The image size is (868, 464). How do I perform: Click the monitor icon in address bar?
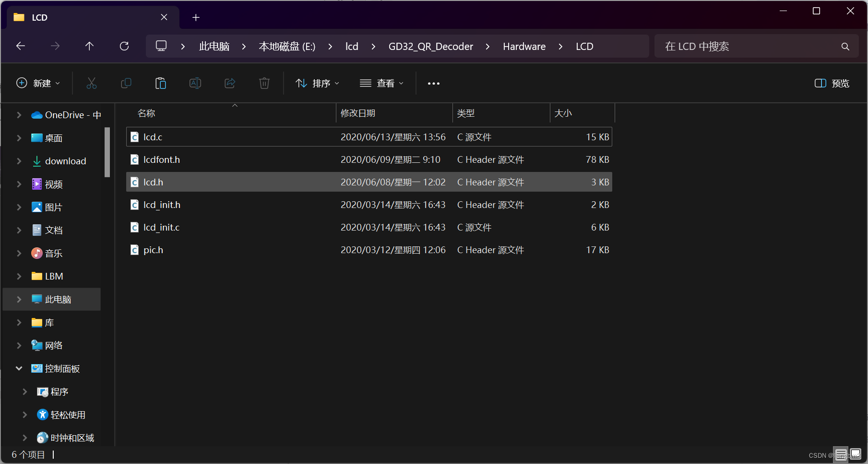pos(161,46)
